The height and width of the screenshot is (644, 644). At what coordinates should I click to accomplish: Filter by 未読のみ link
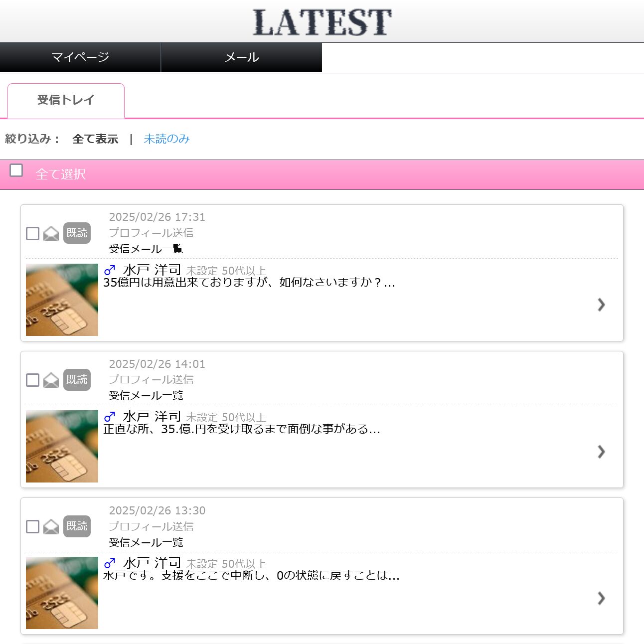[x=166, y=139]
